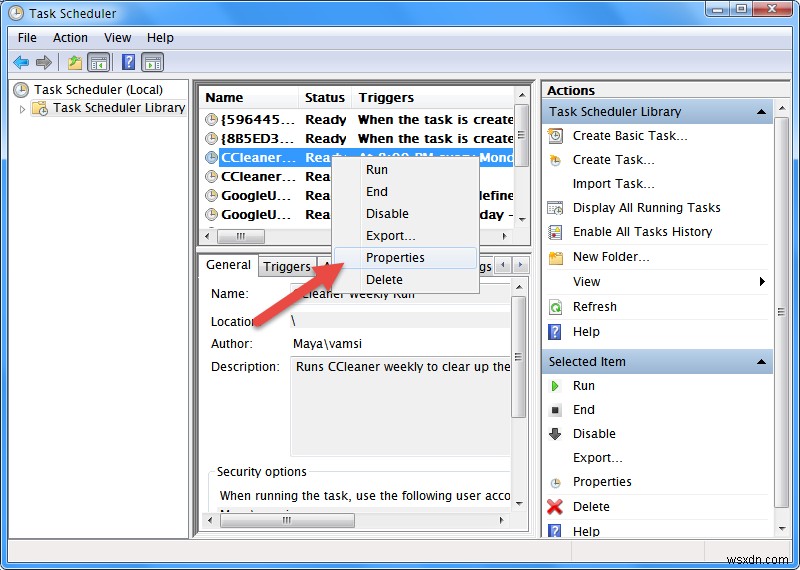The height and width of the screenshot is (570, 800).
Task: Choose End from the context menu
Action: (406, 192)
